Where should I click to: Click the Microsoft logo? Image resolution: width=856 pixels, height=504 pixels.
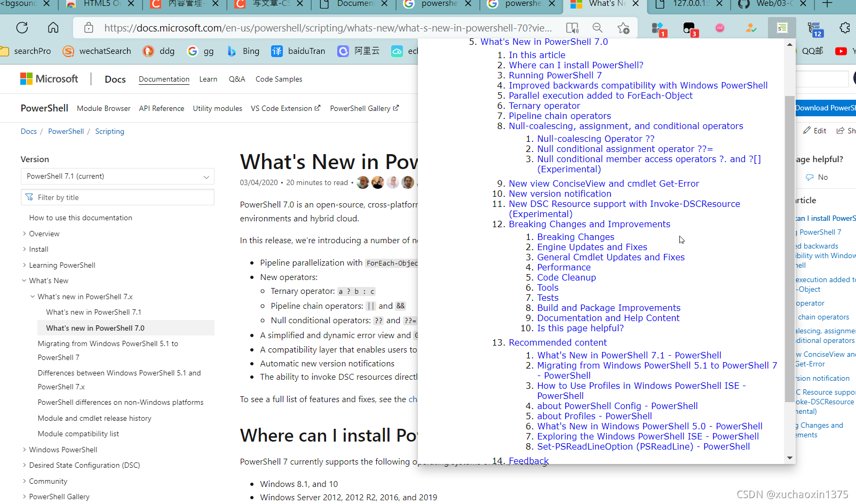(49, 79)
